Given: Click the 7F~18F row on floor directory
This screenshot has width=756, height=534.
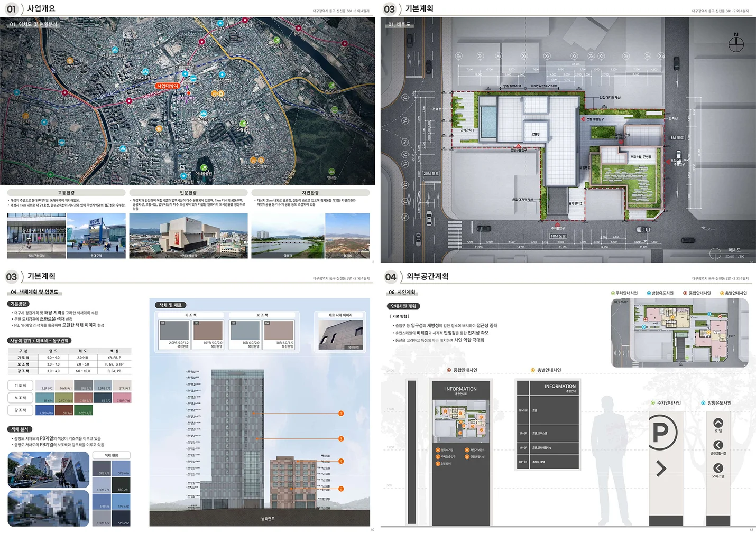Looking at the screenshot, I should tap(548, 410).
